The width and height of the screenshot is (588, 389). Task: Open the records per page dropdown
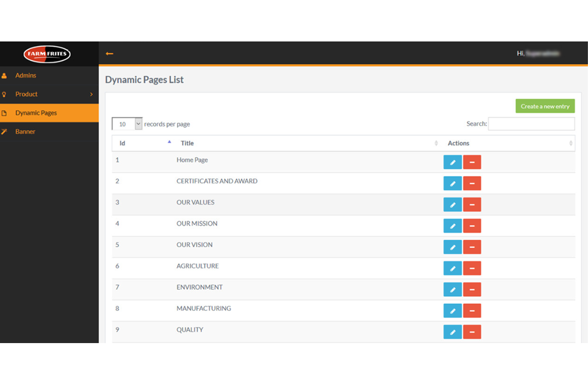[x=127, y=124]
